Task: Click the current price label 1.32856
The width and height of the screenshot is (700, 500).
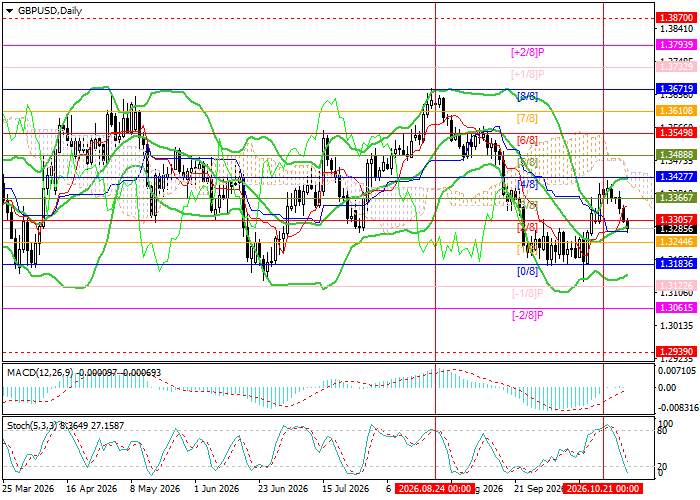Action: point(676,229)
